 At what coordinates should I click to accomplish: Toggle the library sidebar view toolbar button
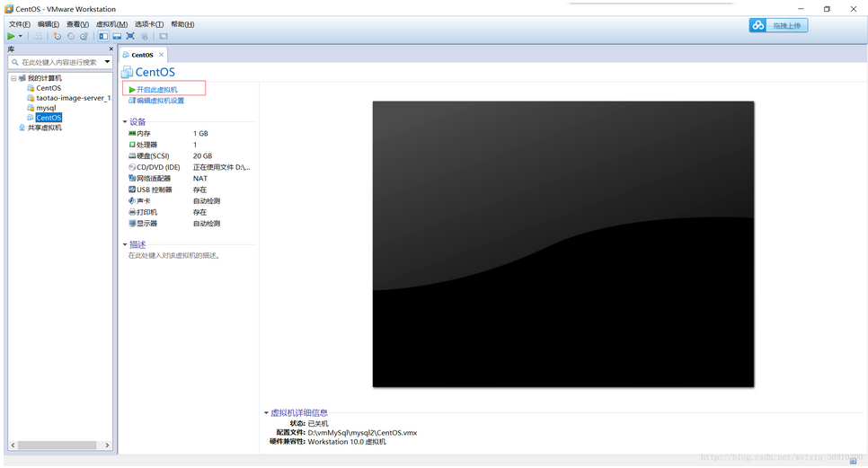pos(103,36)
